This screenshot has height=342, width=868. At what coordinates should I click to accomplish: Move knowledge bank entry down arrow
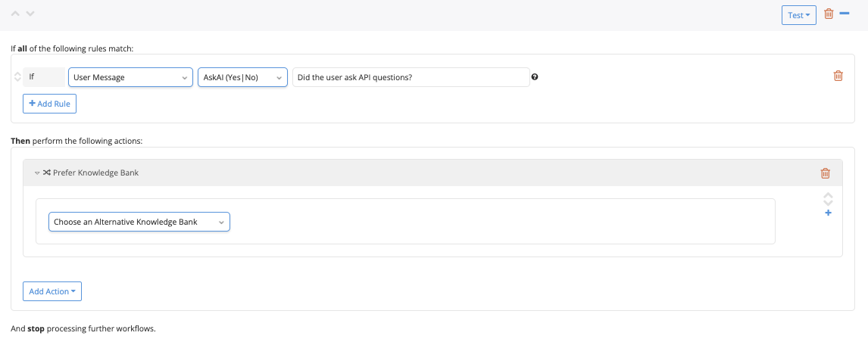point(828,203)
